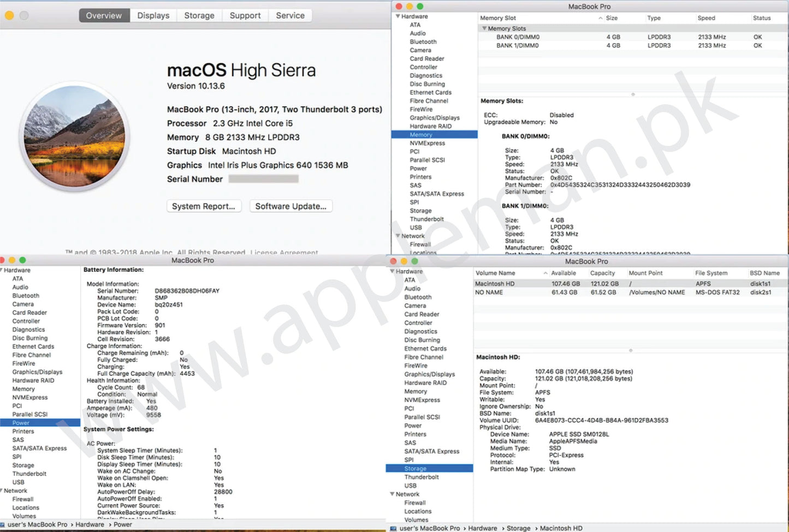
Task: Click the computer icon in the Power window path bar
Action: tap(3, 524)
